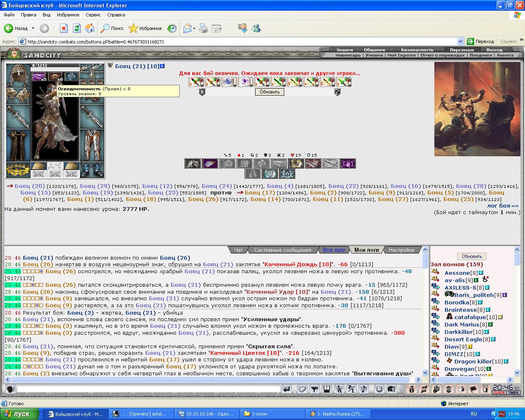Image resolution: width=525 pixels, height=420 pixels.
Task: Open the Знания game menu
Action: (x=345, y=50)
